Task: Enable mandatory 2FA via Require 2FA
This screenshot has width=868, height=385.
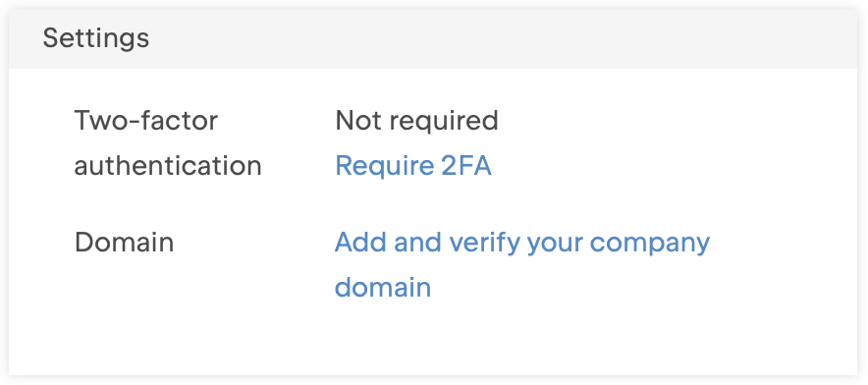Action: point(413,166)
